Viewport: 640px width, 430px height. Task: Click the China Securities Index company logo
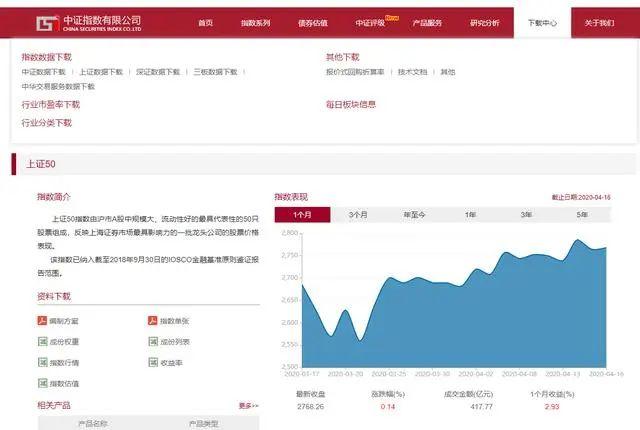(x=89, y=23)
